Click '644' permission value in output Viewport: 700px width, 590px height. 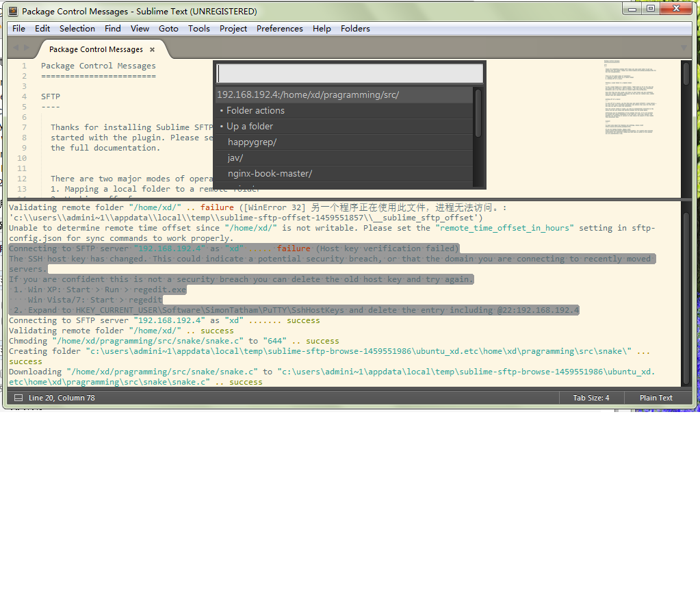[274, 341]
